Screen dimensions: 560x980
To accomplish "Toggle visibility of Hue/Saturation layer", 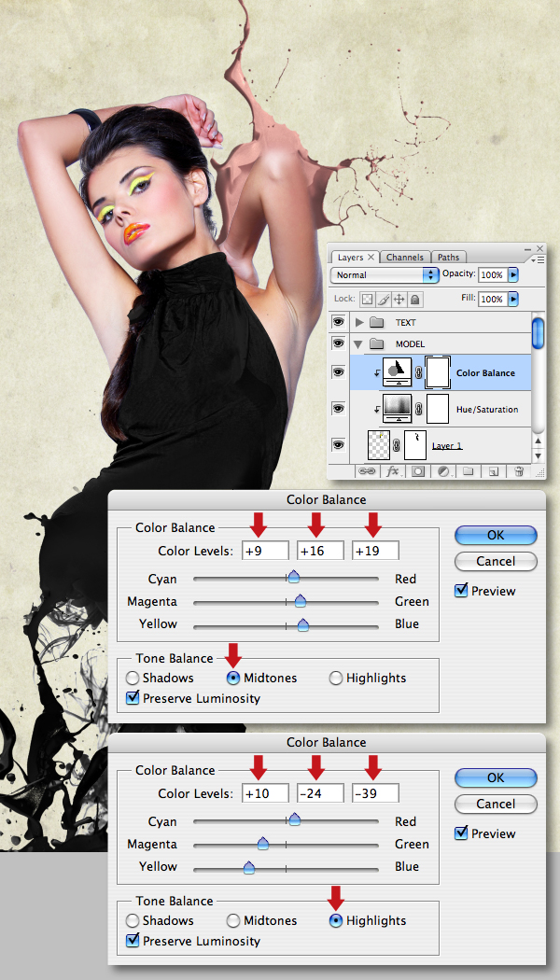I will coord(339,408).
